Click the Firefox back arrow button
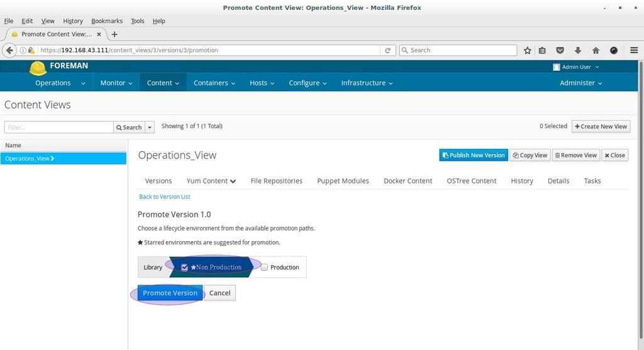The width and height of the screenshot is (644, 350). tap(9, 50)
